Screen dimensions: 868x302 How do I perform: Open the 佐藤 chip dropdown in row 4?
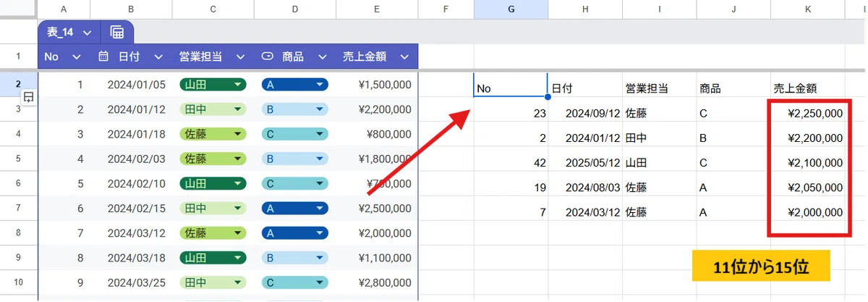pyautogui.click(x=237, y=134)
